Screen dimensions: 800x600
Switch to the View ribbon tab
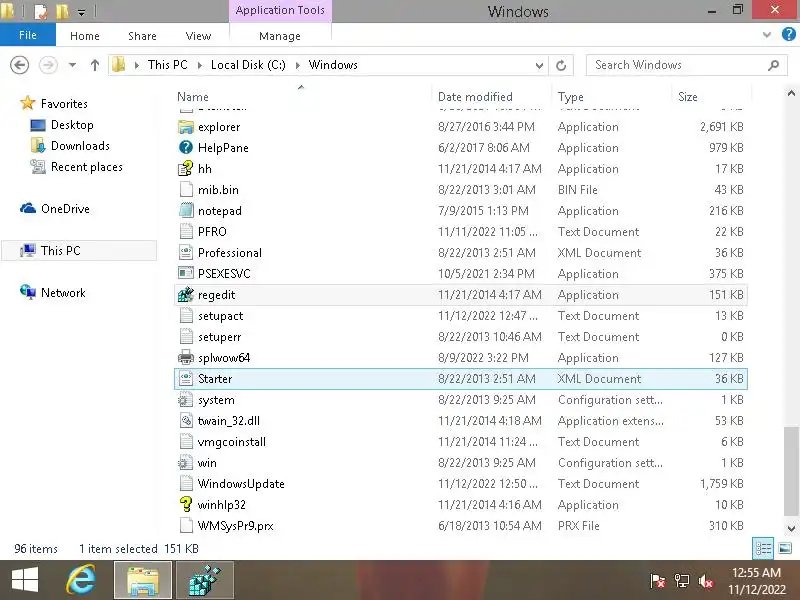(198, 36)
